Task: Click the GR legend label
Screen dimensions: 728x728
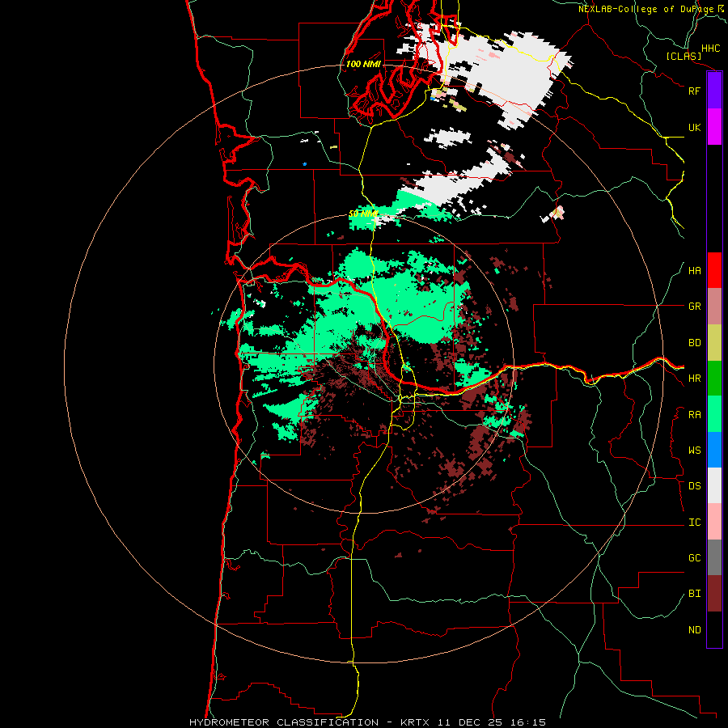Action: pos(694,307)
